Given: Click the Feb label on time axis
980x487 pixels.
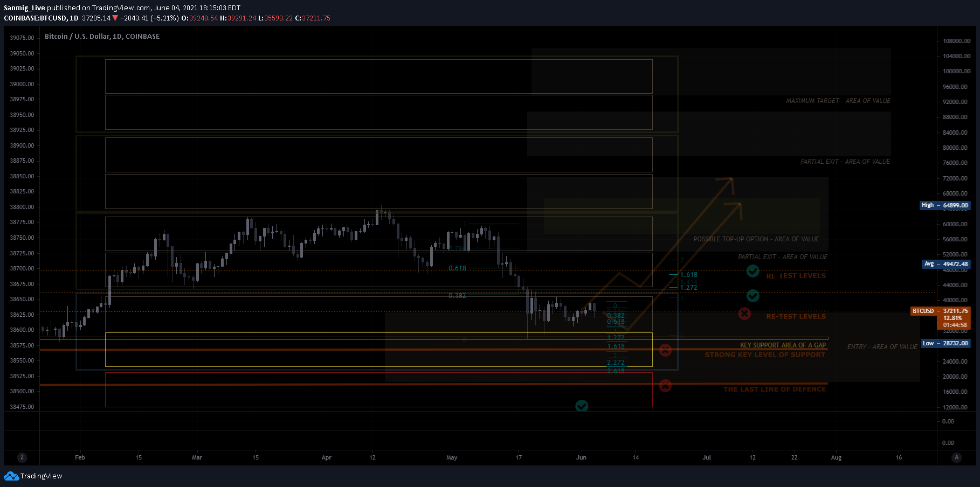Looking at the screenshot, I should click(80, 457).
